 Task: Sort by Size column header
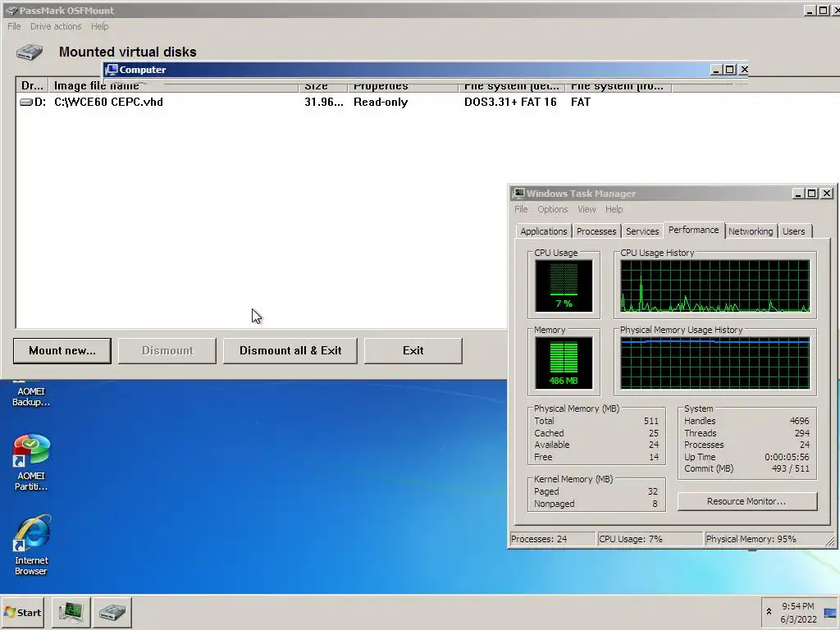(x=323, y=85)
